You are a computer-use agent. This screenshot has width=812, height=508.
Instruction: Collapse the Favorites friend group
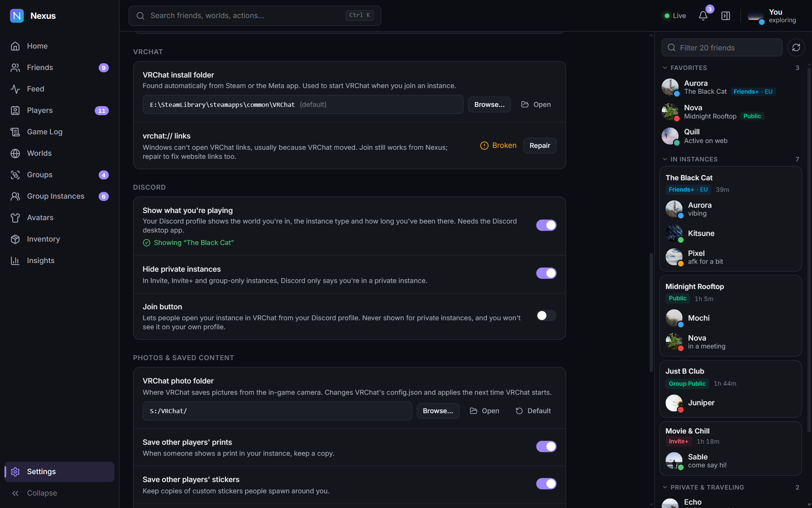[x=730, y=68]
